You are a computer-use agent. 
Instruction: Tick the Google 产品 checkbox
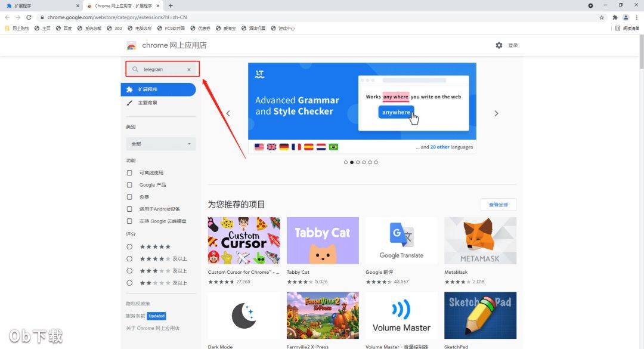tap(129, 185)
